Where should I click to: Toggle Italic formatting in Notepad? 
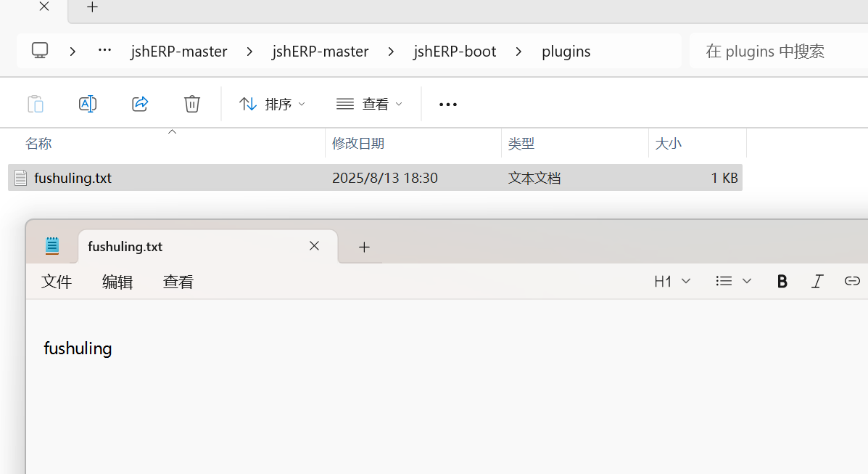tap(817, 281)
